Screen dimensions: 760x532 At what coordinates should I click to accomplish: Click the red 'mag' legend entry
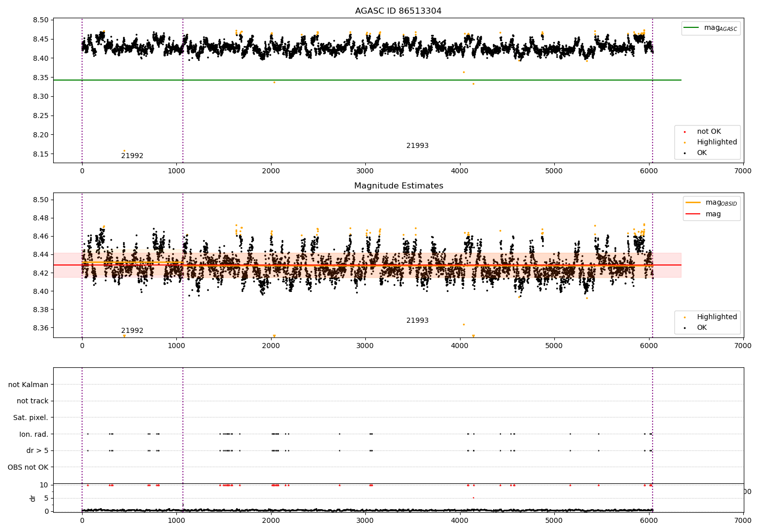click(x=704, y=214)
